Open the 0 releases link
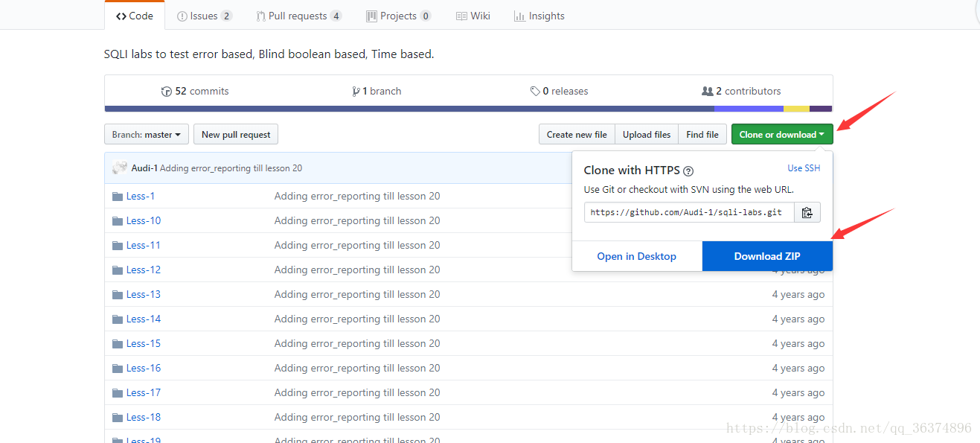Image resolution: width=980 pixels, height=443 pixels. pos(560,91)
